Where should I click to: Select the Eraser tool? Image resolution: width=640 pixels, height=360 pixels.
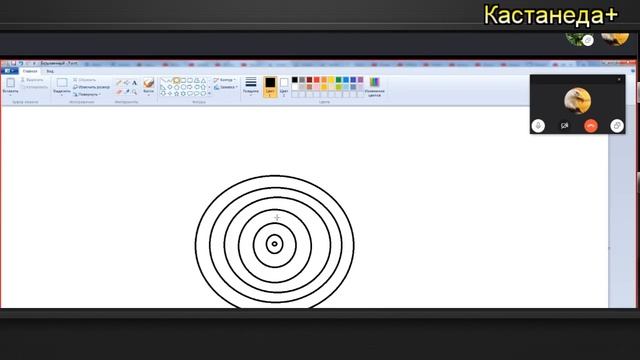(x=119, y=92)
